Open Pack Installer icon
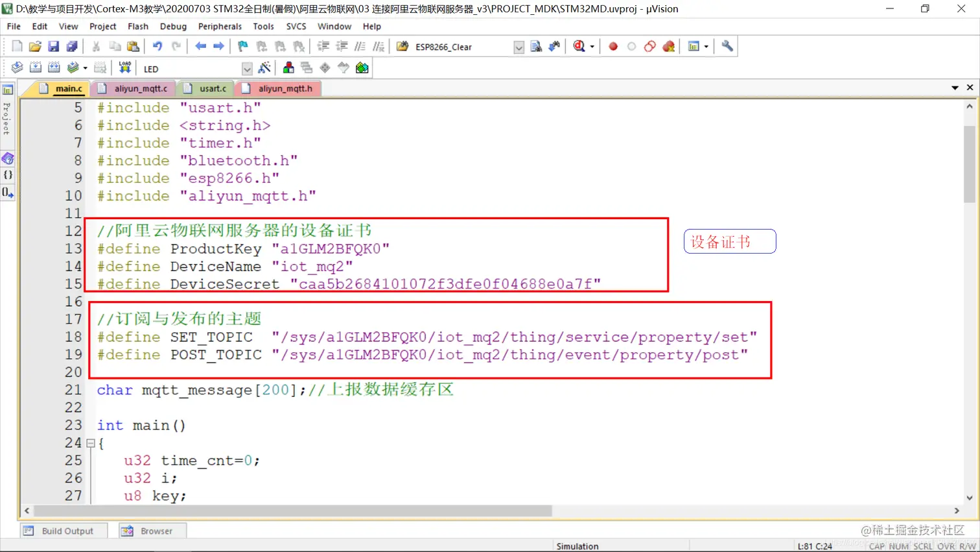This screenshot has width=980, height=552. point(362,67)
